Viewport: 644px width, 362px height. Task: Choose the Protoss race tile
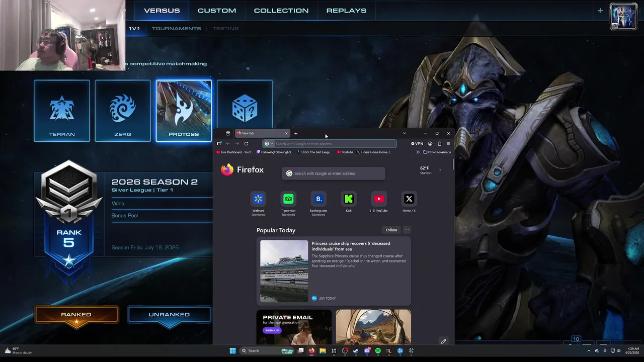(184, 111)
